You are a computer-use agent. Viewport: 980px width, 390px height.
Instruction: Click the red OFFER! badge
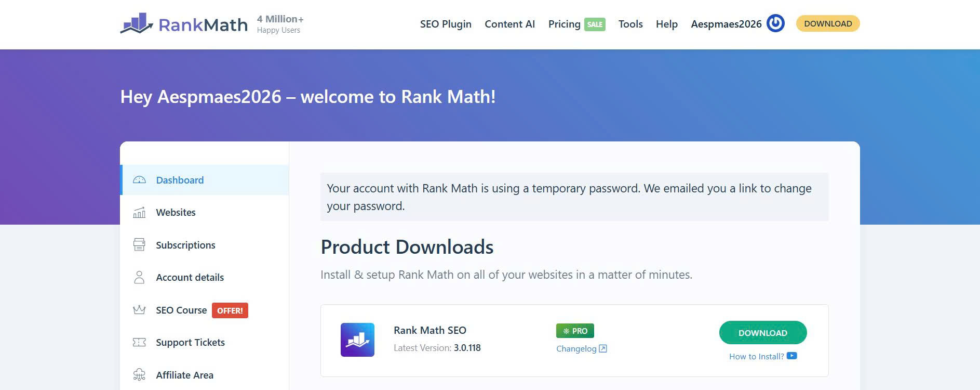coord(230,310)
